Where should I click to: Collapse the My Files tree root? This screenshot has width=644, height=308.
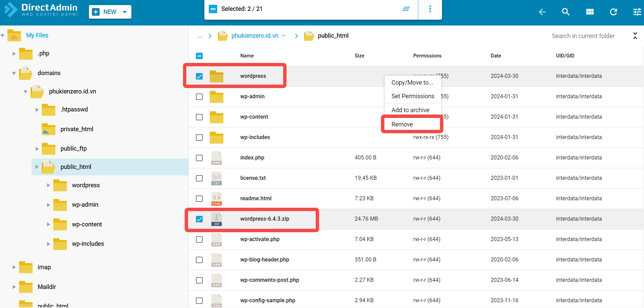pos(2,35)
